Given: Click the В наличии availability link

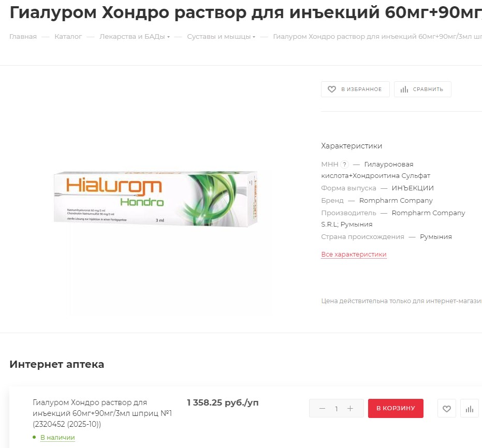Looking at the screenshot, I should [x=58, y=437].
